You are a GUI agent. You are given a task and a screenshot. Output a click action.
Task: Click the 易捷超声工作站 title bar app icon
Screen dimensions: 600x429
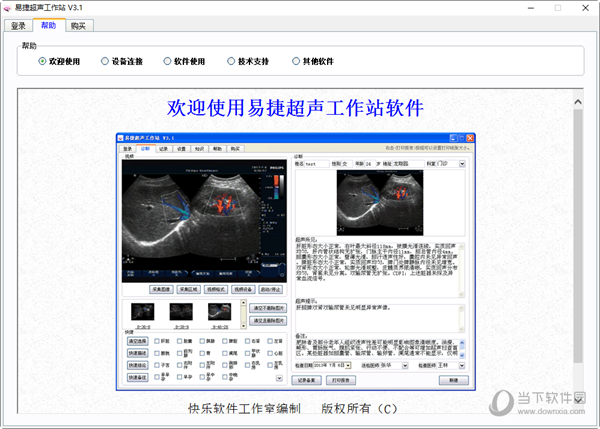[x=7, y=8]
